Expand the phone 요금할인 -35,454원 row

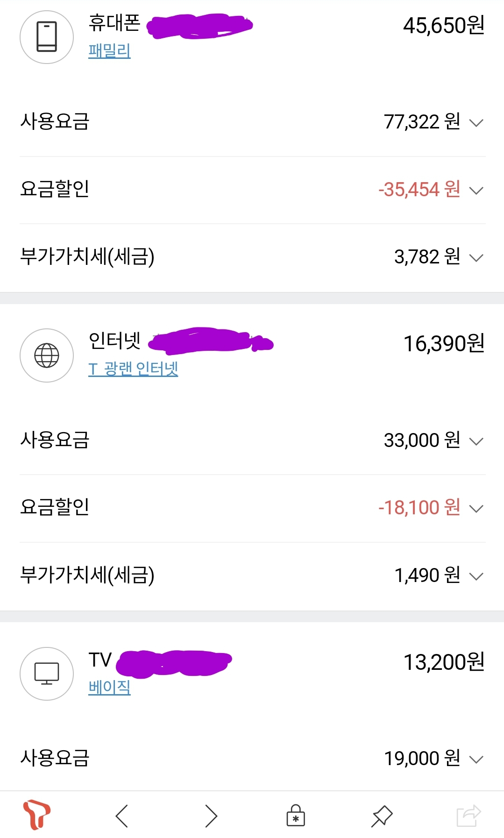476,191
